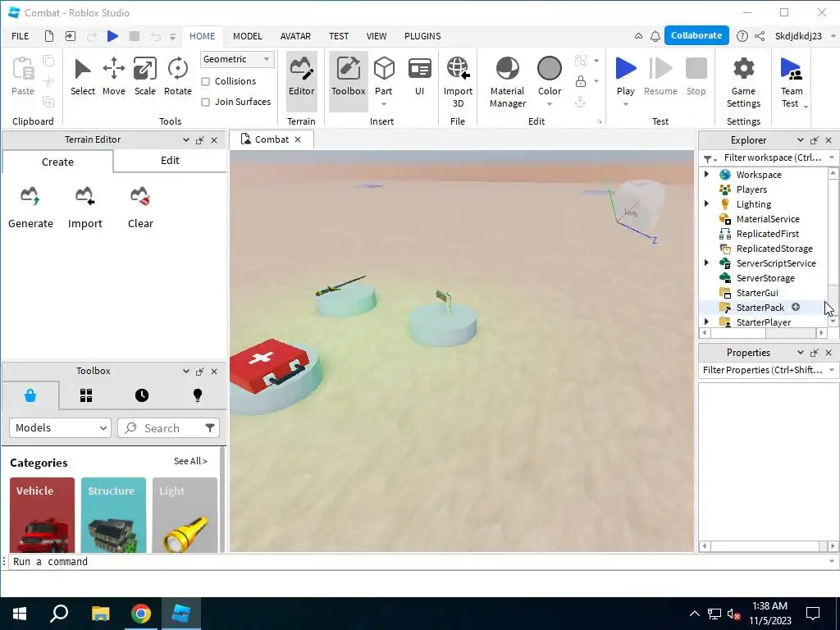Open Chrome from the taskbar
This screenshot has height=630, width=840.
coord(141,614)
